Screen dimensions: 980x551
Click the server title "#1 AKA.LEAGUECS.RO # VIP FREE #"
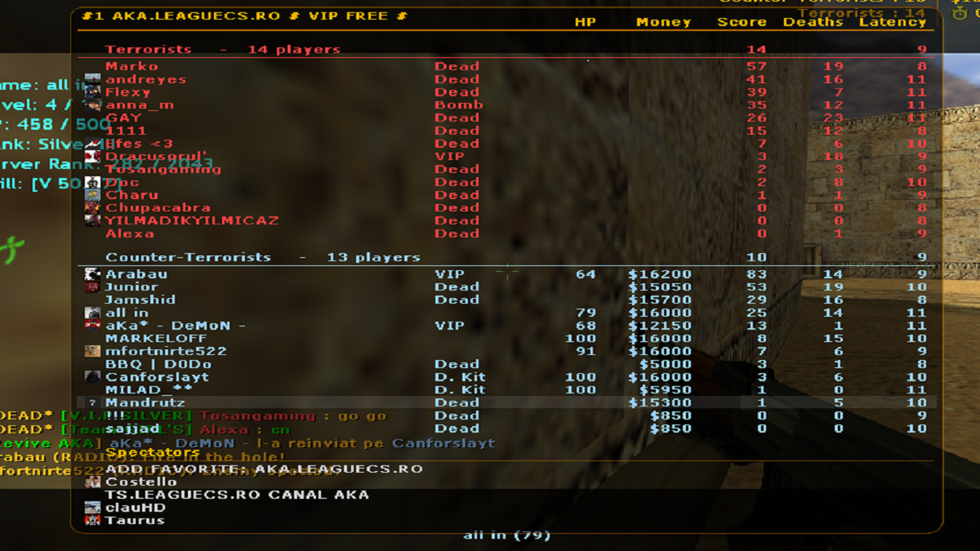(246, 16)
